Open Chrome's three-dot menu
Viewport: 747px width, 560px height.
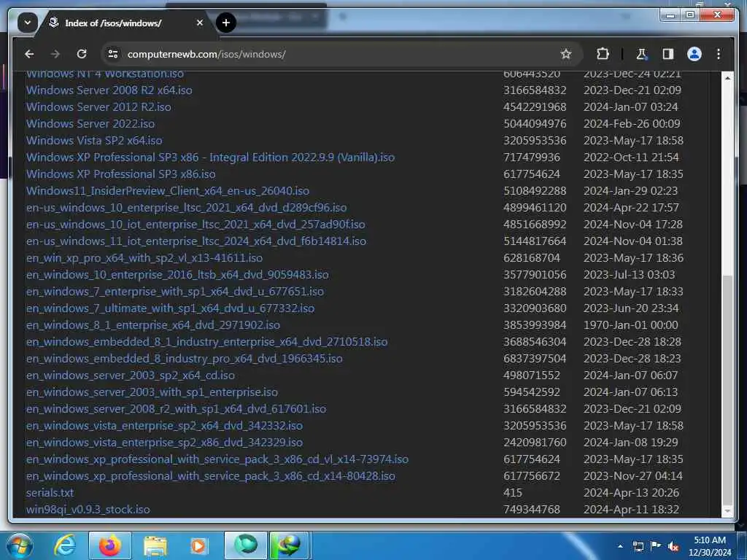719,54
